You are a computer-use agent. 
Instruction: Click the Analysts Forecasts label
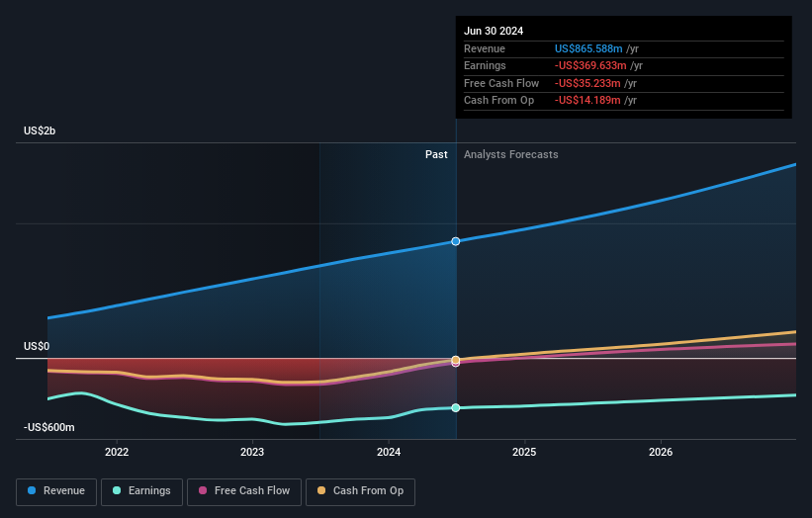coord(510,155)
